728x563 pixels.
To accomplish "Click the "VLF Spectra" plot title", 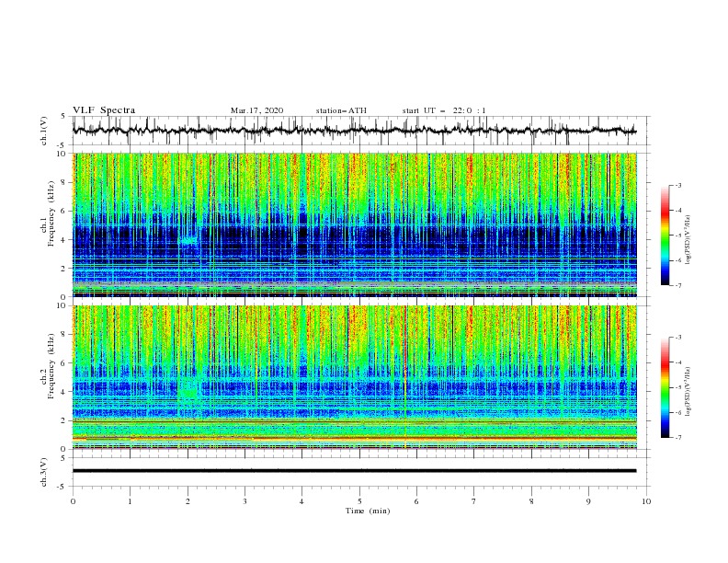I will point(104,110).
